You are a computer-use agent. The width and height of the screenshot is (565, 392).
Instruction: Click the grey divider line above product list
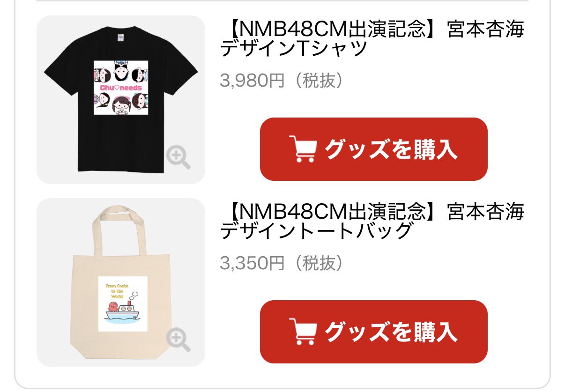pyautogui.click(x=282, y=1)
